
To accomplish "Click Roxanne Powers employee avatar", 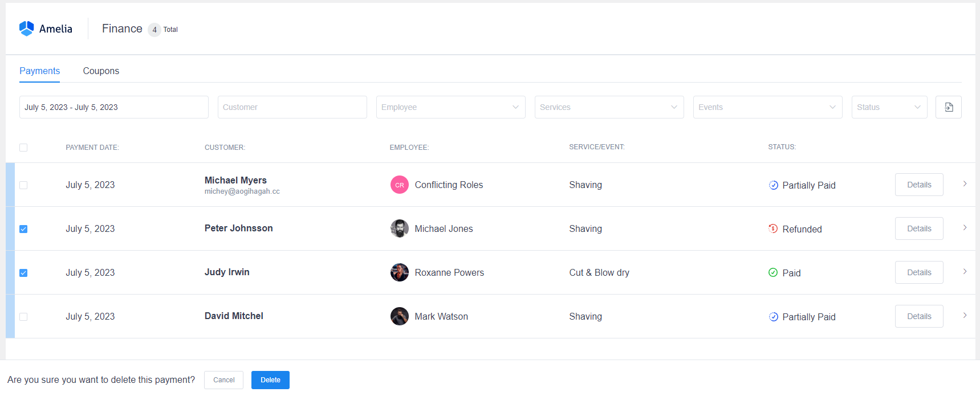I will pos(399,272).
